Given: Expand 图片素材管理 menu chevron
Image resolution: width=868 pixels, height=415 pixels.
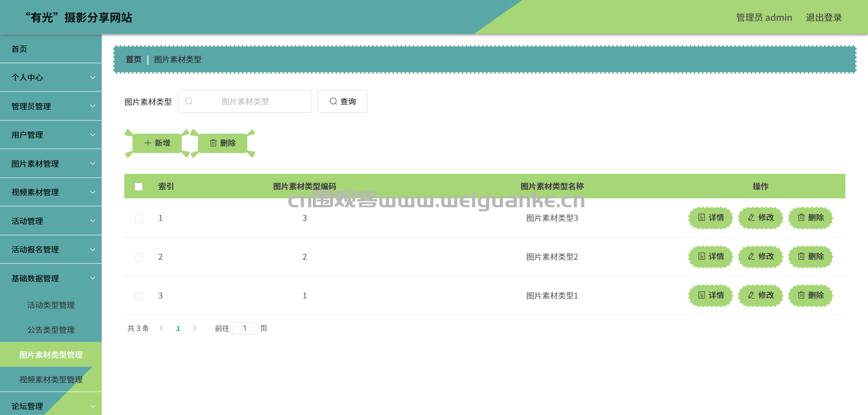Looking at the screenshot, I should pos(93,163).
